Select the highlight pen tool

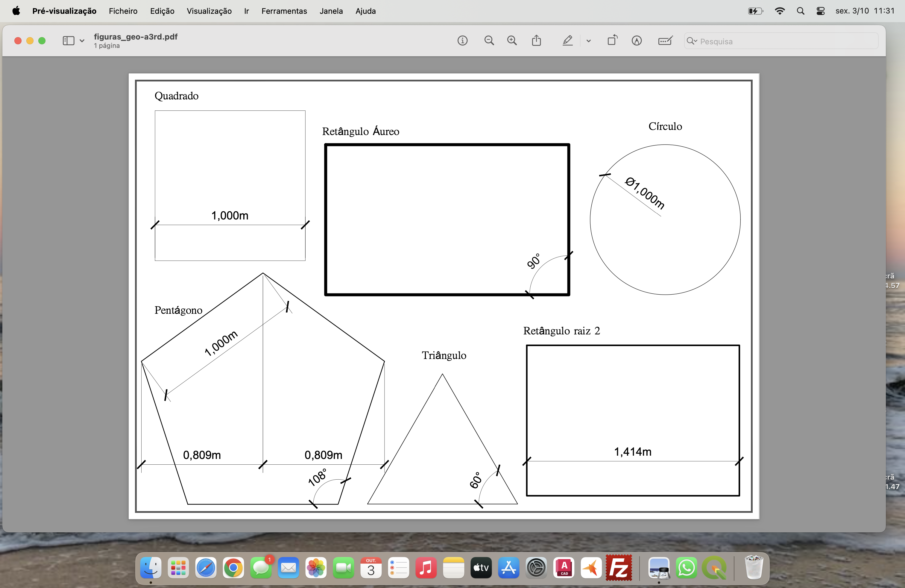(567, 41)
